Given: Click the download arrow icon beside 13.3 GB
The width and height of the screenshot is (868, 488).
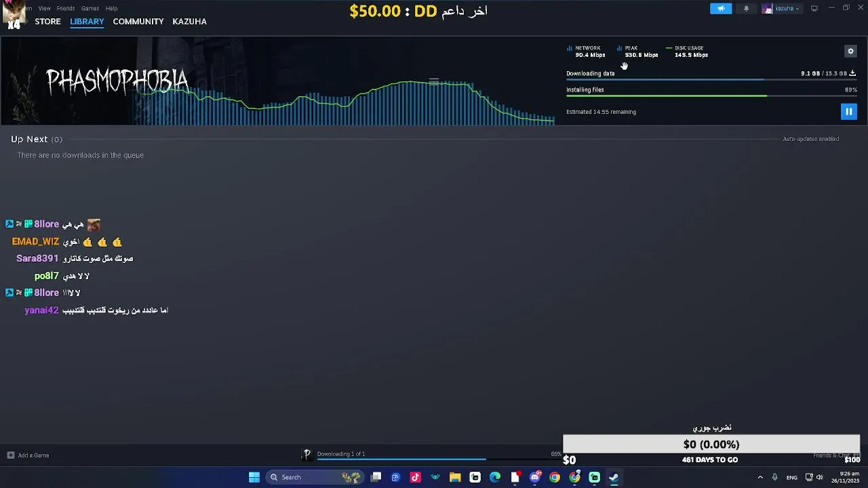Looking at the screenshot, I should coord(852,73).
